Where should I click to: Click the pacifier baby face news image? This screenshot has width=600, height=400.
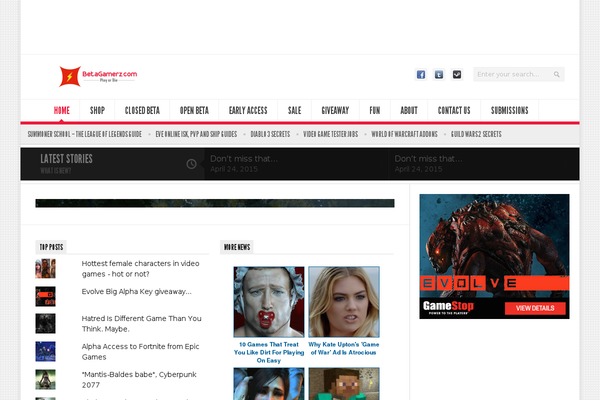(269, 302)
